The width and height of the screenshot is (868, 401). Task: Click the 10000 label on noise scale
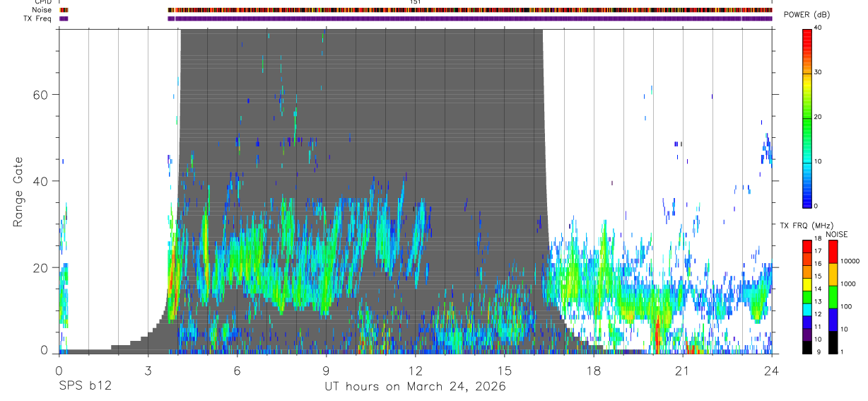(849, 262)
